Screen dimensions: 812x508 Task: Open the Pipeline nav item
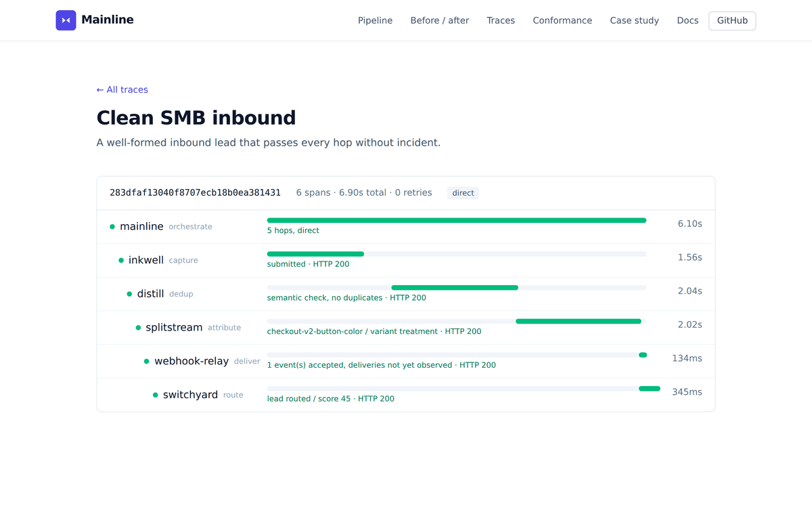375,20
